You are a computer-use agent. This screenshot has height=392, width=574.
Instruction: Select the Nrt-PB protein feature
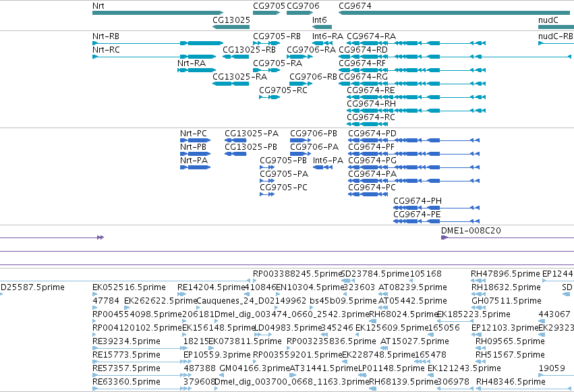coord(195,154)
